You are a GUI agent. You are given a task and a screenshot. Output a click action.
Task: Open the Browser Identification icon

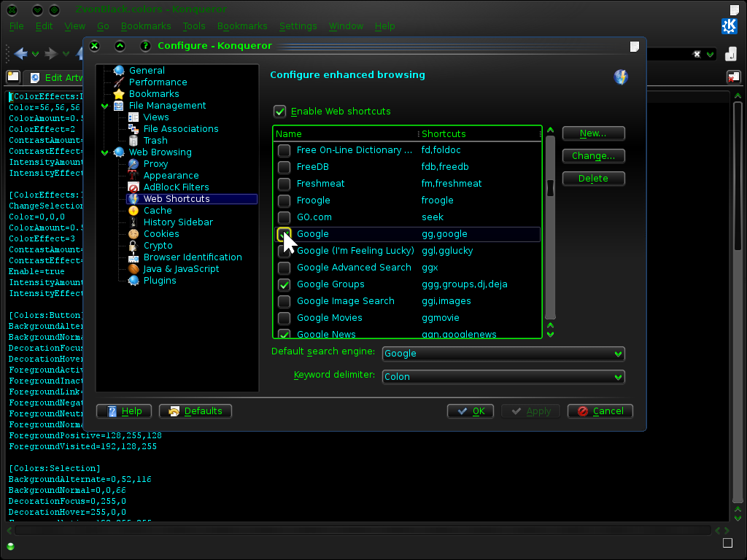click(133, 257)
